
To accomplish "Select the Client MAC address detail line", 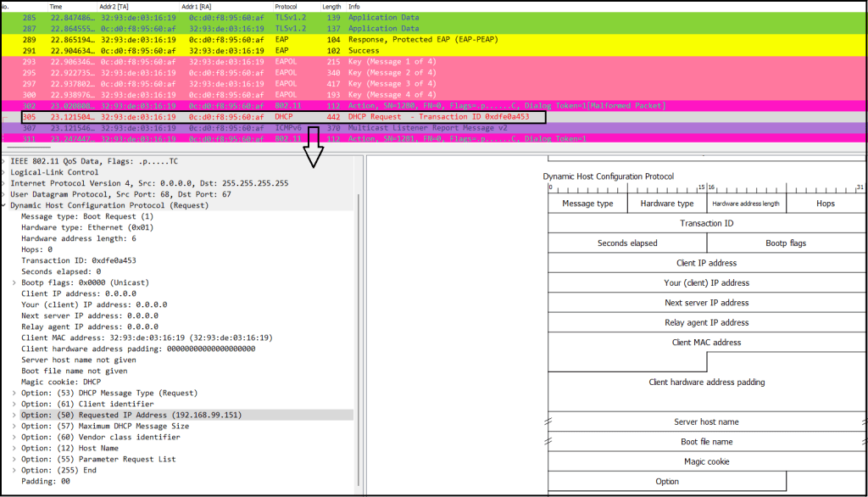I will click(144, 338).
